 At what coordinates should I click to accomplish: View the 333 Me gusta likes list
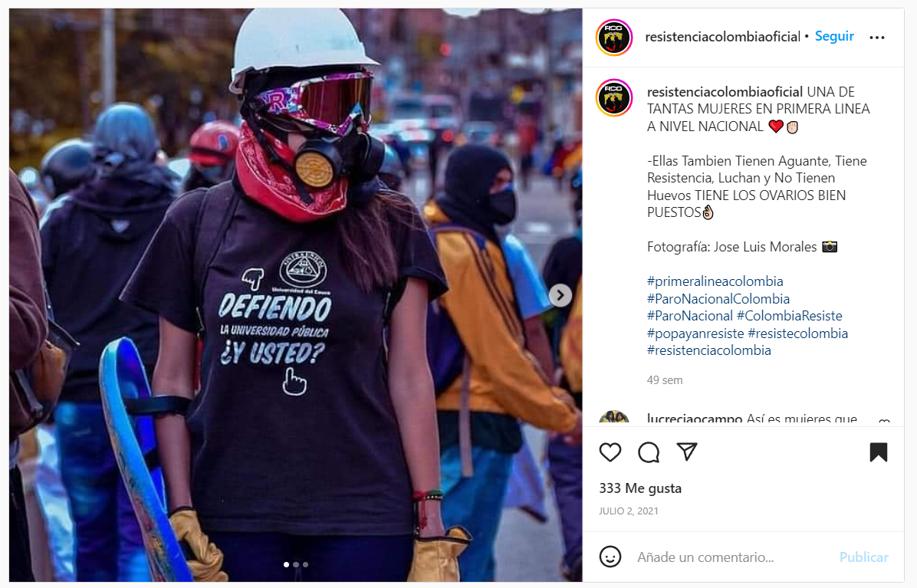coord(640,488)
